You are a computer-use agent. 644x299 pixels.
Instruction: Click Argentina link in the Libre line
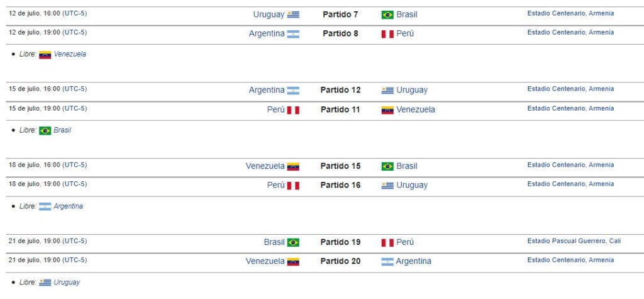[68, 206]
